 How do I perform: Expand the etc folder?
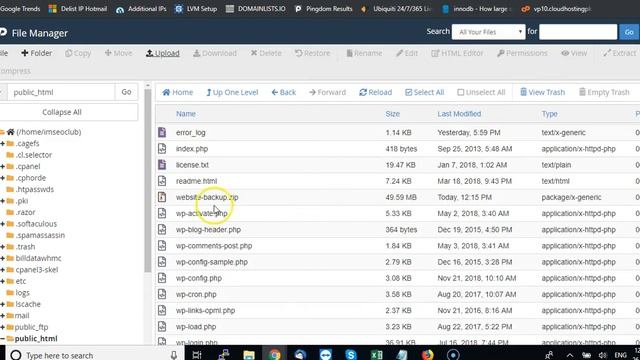[2, 281]
